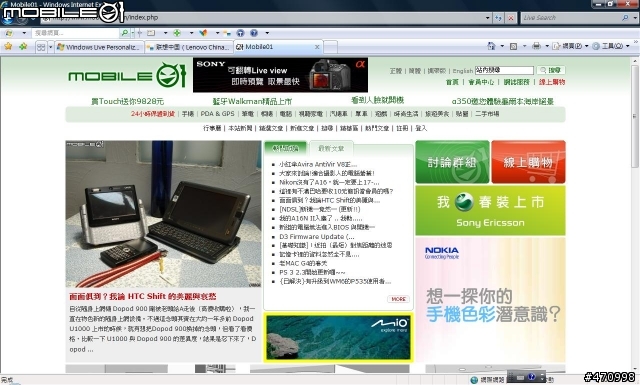Select the Mobile01 browser tab
640x385 pixels.
(278, 47)
